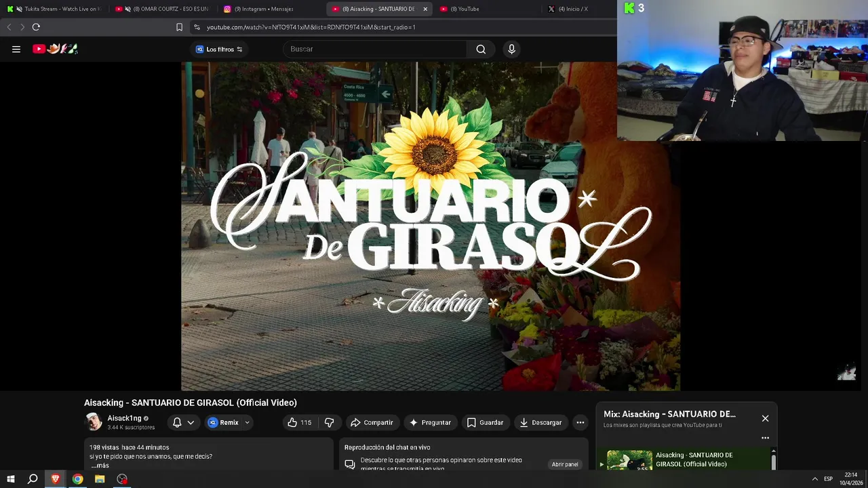Bookmark this page with the bookmark icon

(179, 27)
